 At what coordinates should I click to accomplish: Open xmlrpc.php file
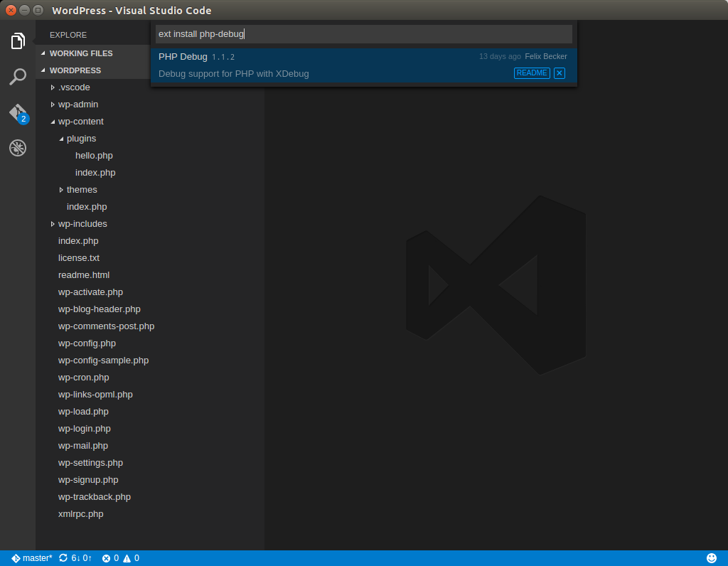pos(81,514)
